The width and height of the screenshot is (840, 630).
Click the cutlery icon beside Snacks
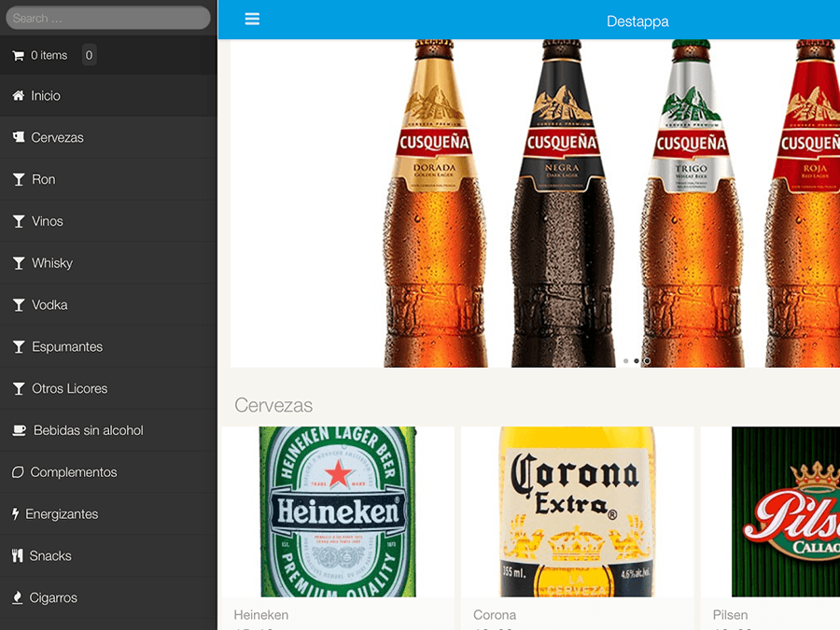point(18,555)
